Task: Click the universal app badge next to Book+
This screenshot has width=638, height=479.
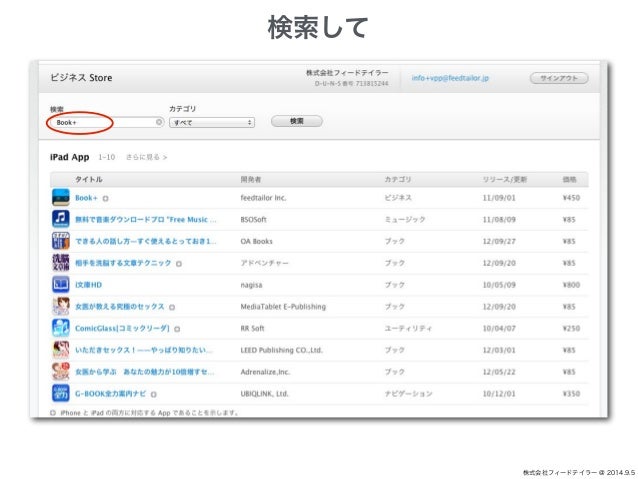Action: 105,199
